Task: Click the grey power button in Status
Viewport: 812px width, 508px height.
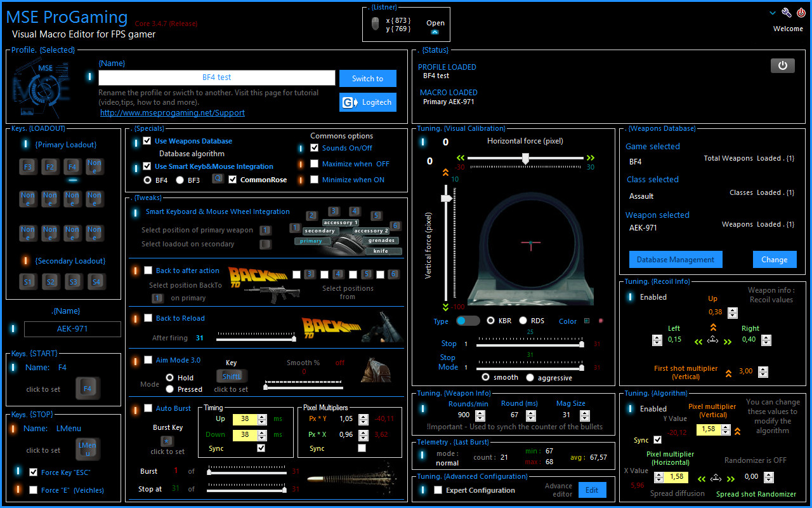Action: pos(782,65)
